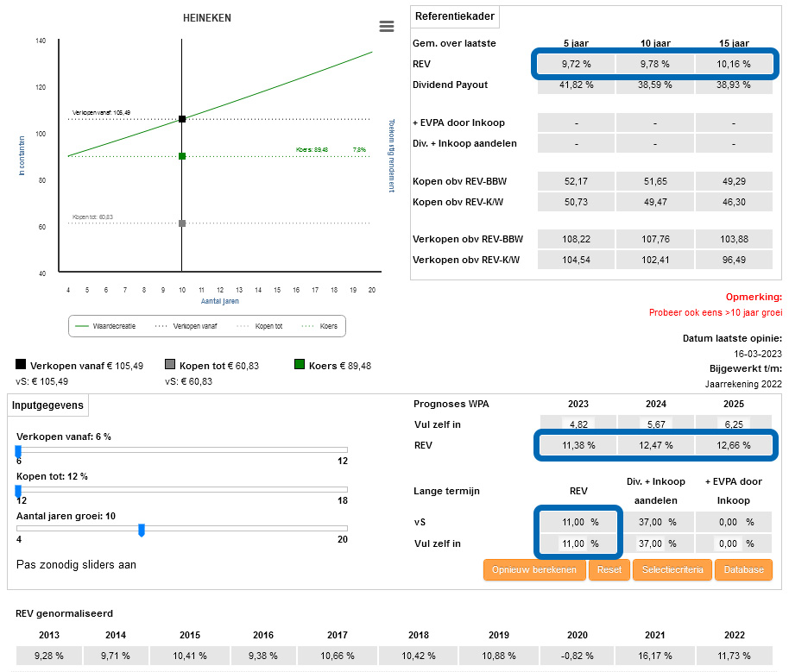Click the Reset button
This screenshot has width=789, height=672.
[609, 569]
